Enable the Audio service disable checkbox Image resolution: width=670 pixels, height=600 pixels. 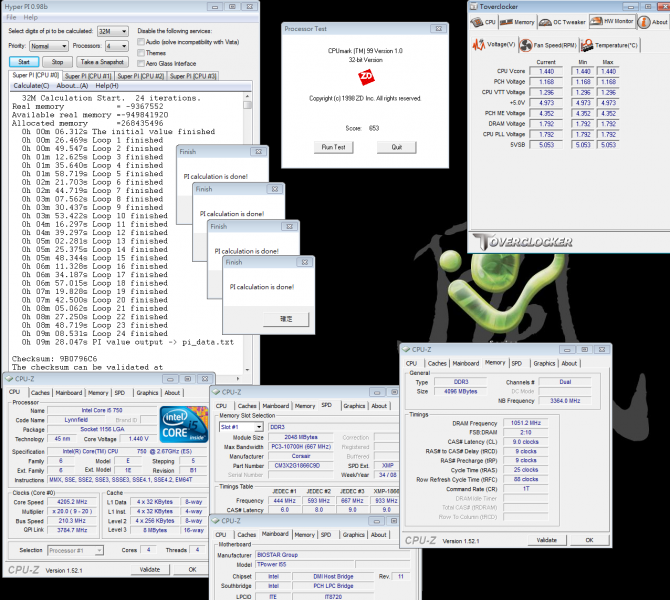[x=140, y=42]
